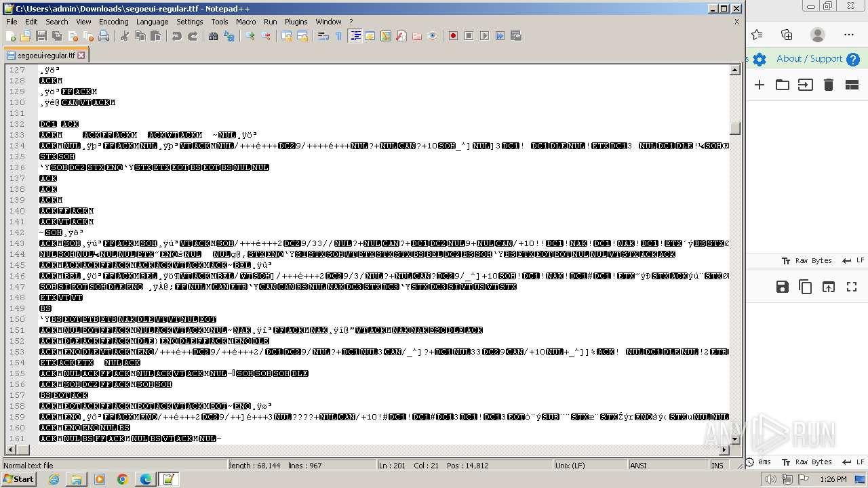This screenshot has width=868, height=488.
Task: Click the Cut scissors icon
Action: [124, 36]
